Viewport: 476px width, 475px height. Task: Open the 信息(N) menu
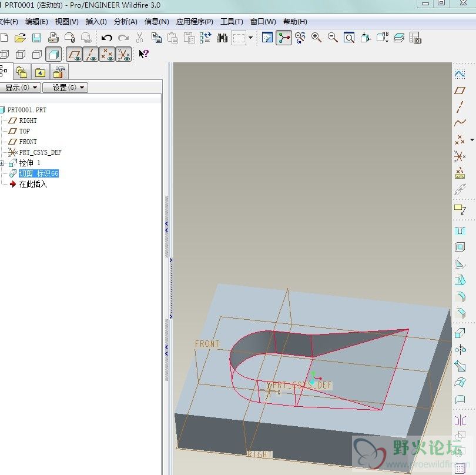157,22
